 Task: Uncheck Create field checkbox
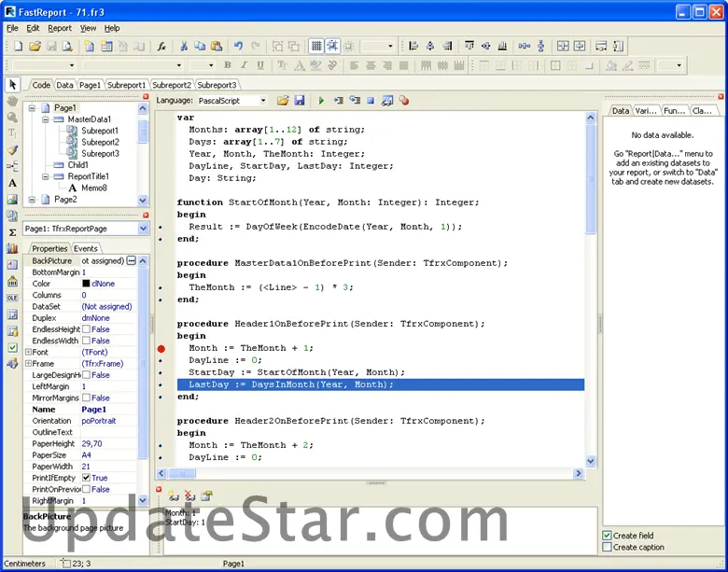click(x=607, y=536)
